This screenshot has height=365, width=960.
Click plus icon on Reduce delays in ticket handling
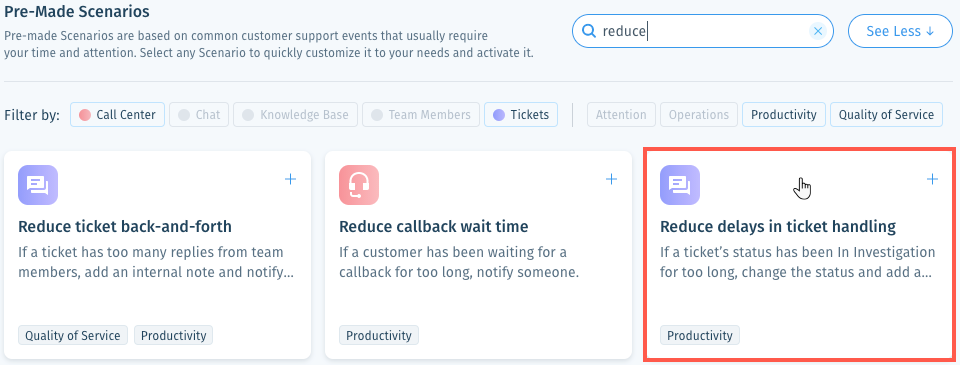point(932,179)
